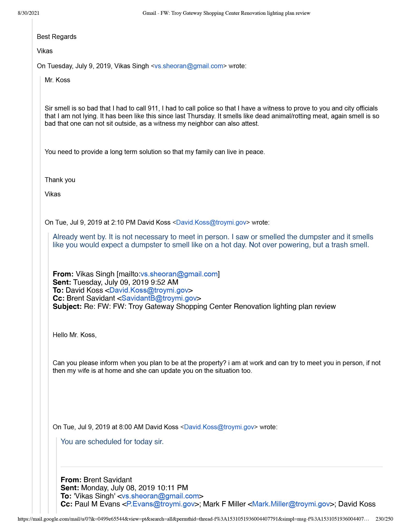
Task: Click the SavidantB@troymi.gov Cc link
Action: (159, 298)
